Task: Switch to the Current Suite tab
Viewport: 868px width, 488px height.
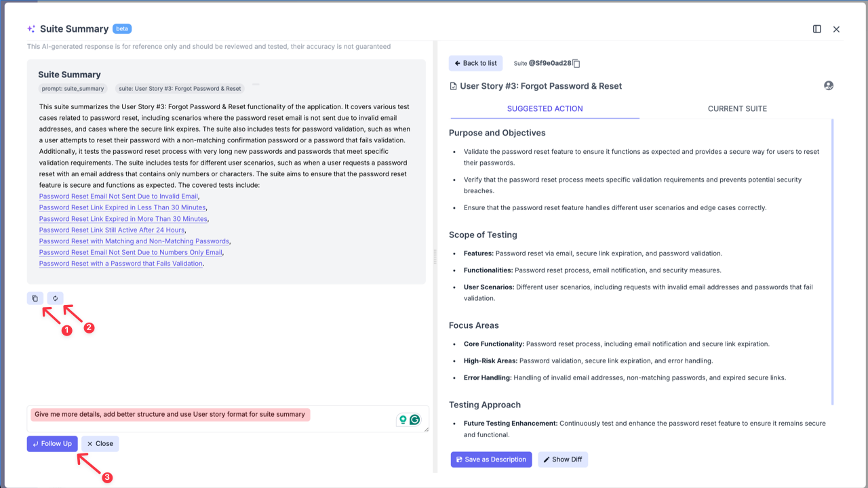Action: [x=737, y=108]
